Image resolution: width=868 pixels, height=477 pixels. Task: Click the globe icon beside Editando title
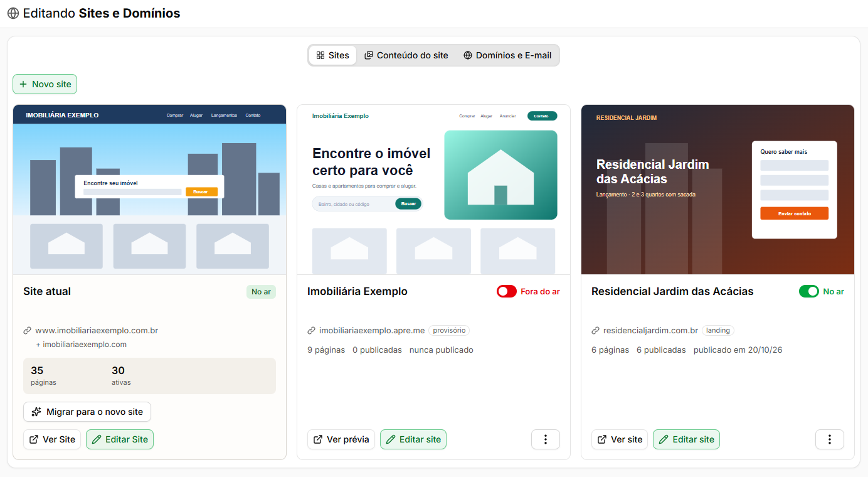point(13,13)
